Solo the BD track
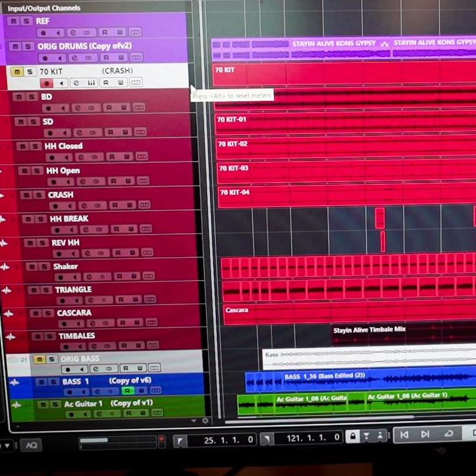The height and width of the screenshot is (476, 476). click(32, 97)
